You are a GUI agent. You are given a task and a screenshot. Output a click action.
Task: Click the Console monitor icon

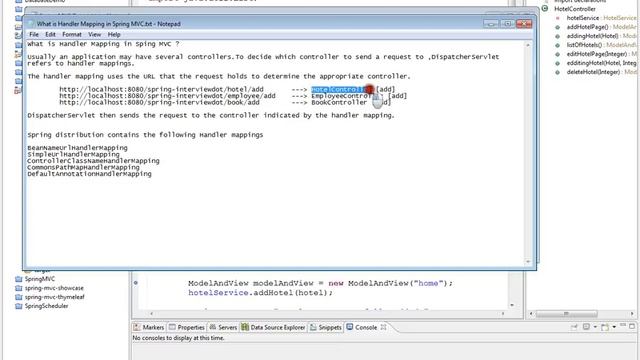[350, 327]
